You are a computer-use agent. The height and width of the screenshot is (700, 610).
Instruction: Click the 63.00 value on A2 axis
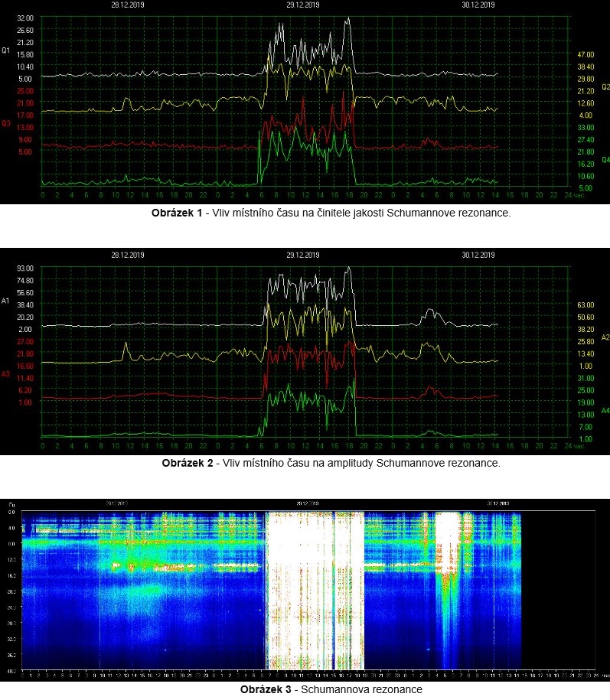click(585, 305)
